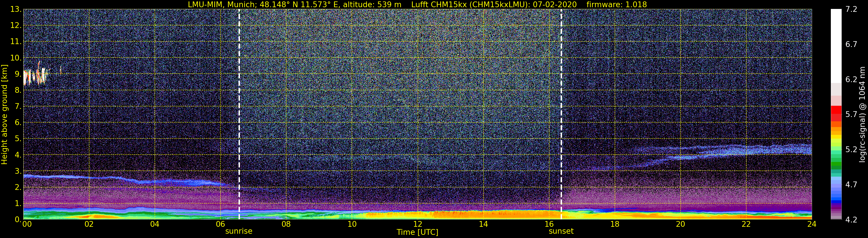Click the "1." height axis tick label
Image resolution: width=868 pixels, height=238 pixels.
point(18,203)
